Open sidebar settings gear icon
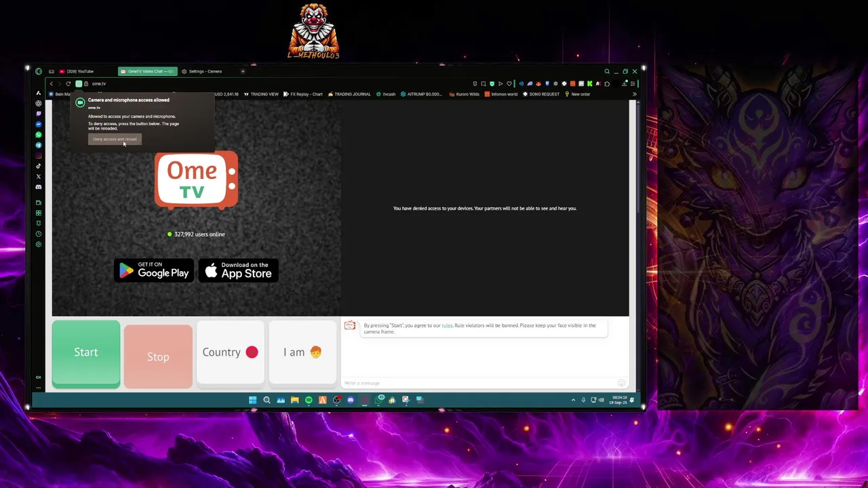The width and height of the screenshot is (868, 488). coord(38,244)
